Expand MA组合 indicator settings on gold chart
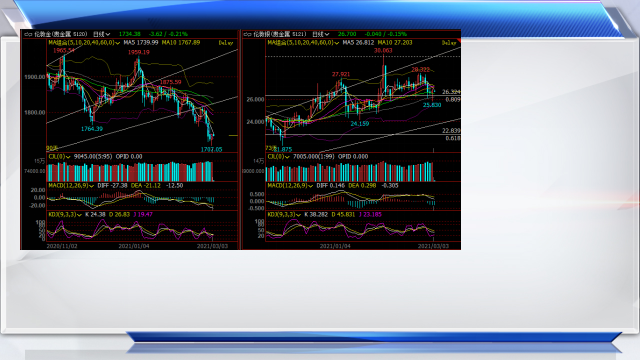Screen dimensions: 640x360 tap(84, 42)
